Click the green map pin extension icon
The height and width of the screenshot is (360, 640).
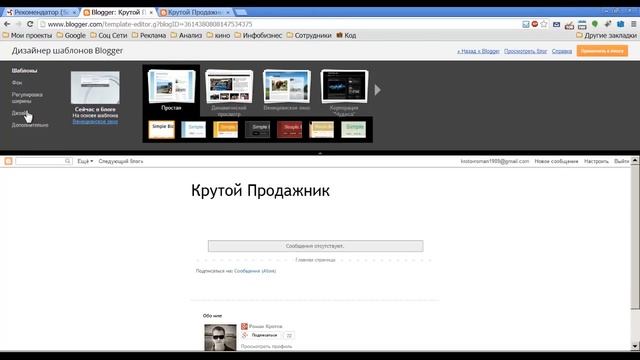click(595, 24)
